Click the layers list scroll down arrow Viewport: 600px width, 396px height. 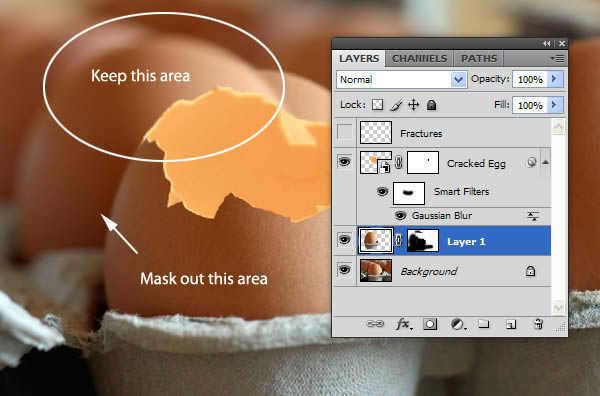(558, 307)
